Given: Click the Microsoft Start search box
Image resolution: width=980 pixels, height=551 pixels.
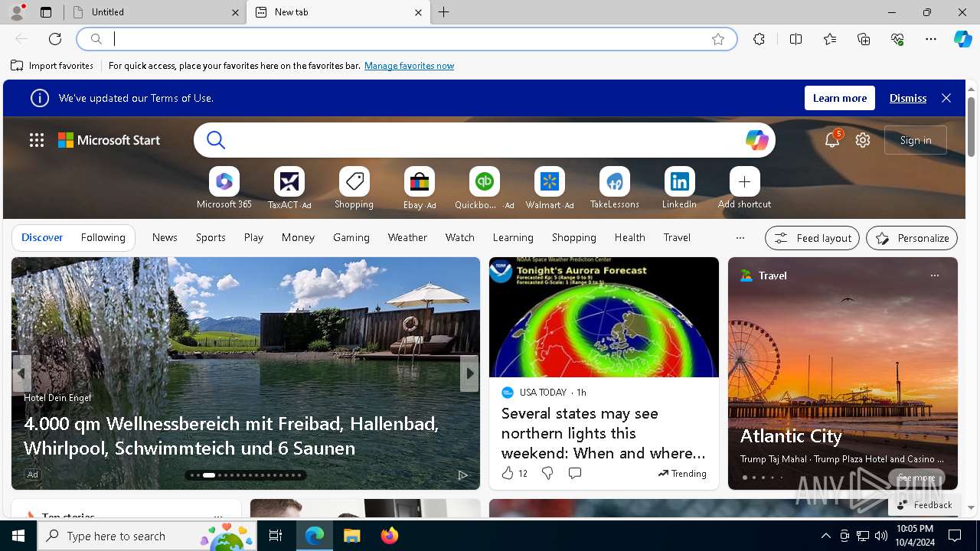Looking at the screenshot, I should (x=485, y=140).
